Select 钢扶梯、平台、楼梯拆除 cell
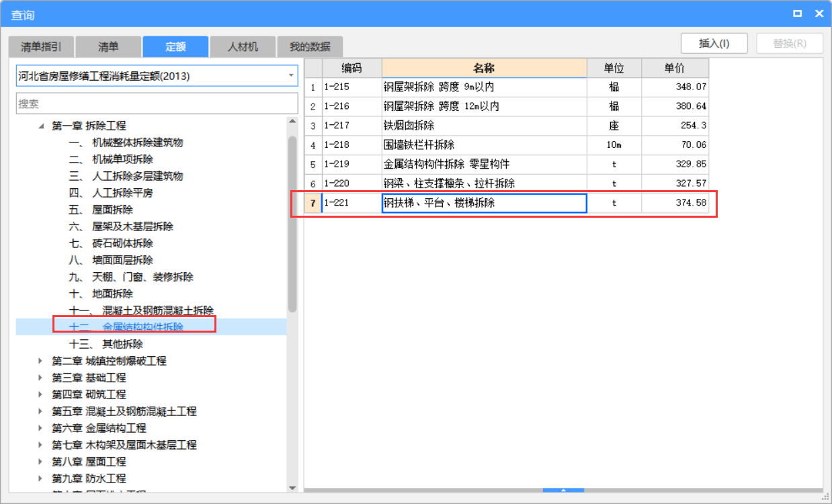Image resolution: width=832 pixels, height=504 pixels. [x=484, y=203]
